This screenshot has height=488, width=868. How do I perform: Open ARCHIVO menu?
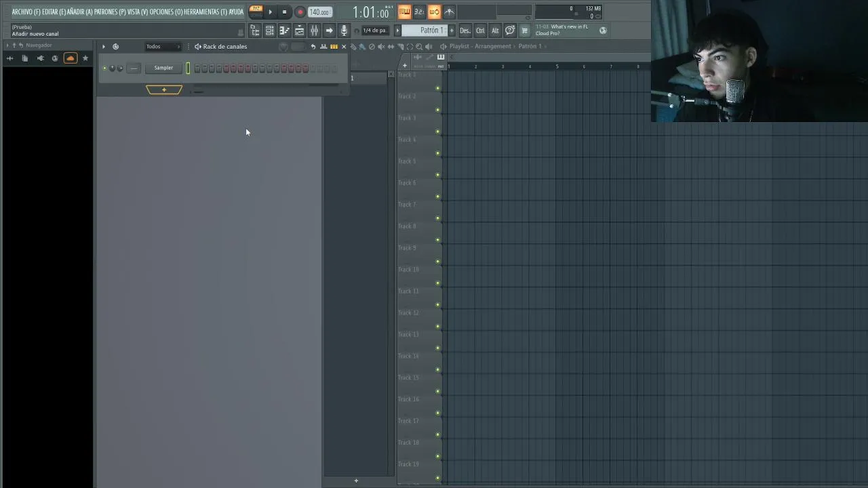pos(26,12)
